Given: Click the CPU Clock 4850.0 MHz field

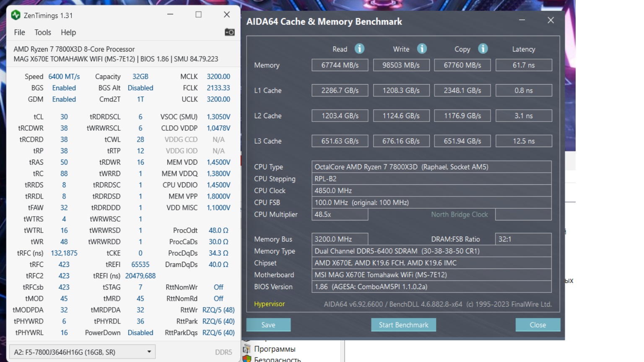Looking at the screenshot, I should 431,191.
